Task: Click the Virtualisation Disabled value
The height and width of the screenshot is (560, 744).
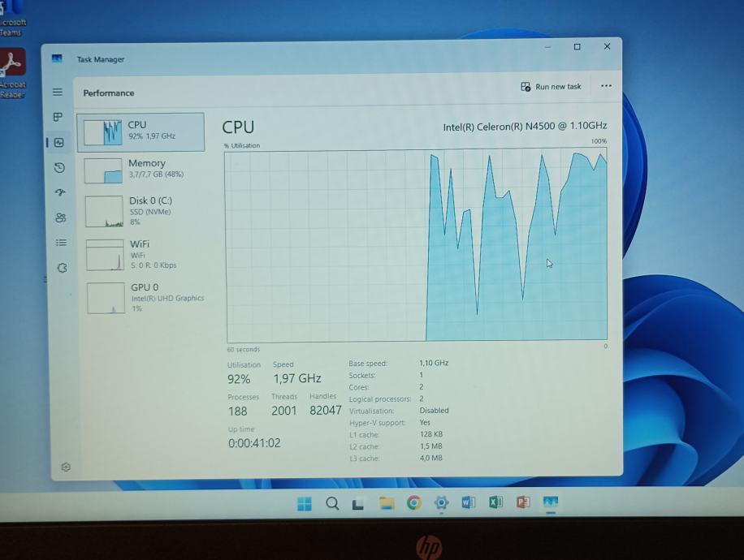Action: (434, 411)
